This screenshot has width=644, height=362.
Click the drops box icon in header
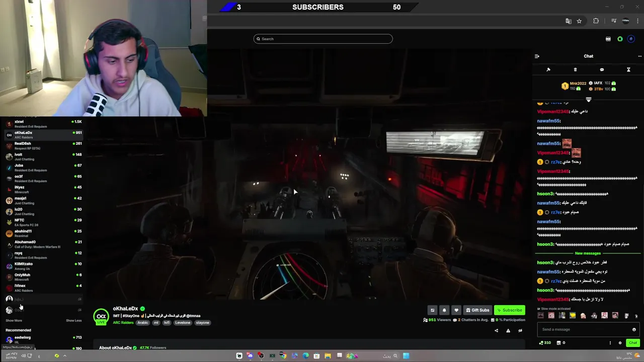click(608, 39)
